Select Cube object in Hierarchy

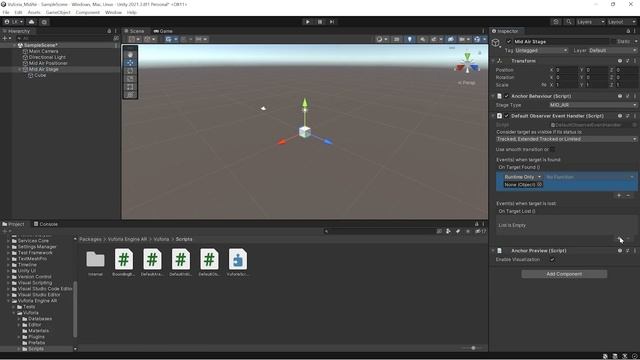point(40,76)
